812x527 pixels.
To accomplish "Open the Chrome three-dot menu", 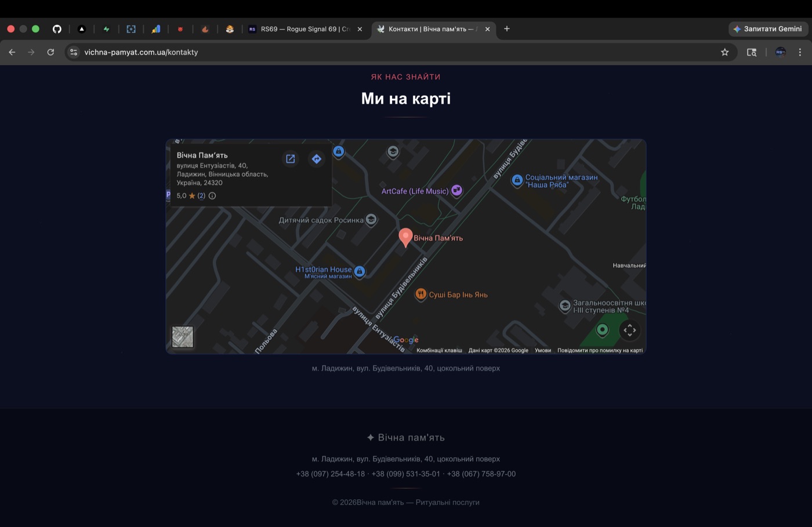I will click(x=800, y=52).
